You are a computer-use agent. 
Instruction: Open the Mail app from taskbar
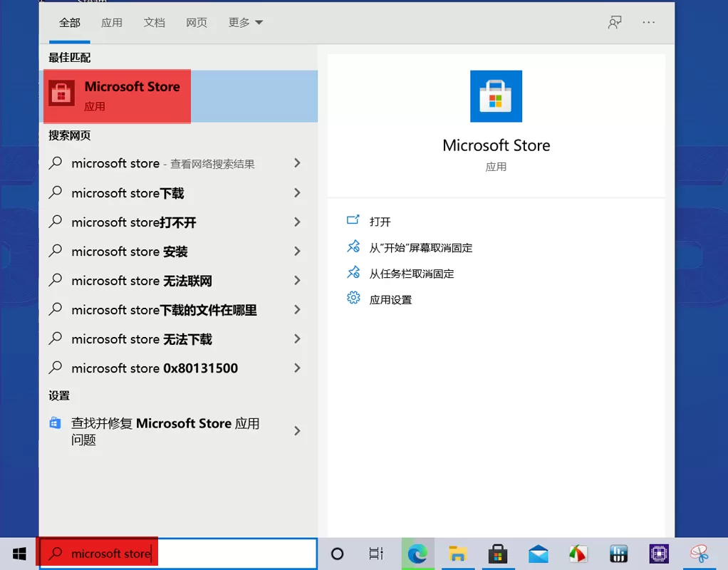[538, 554]
